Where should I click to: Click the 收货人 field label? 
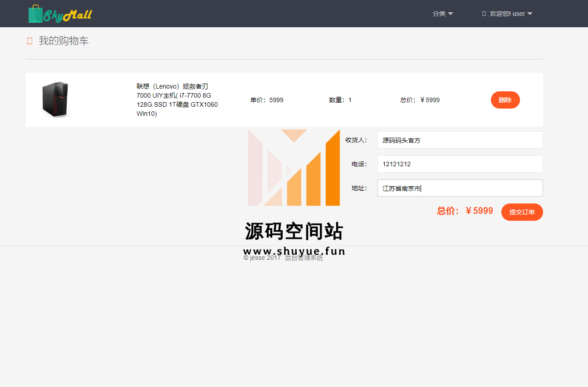tap(356, 140)
